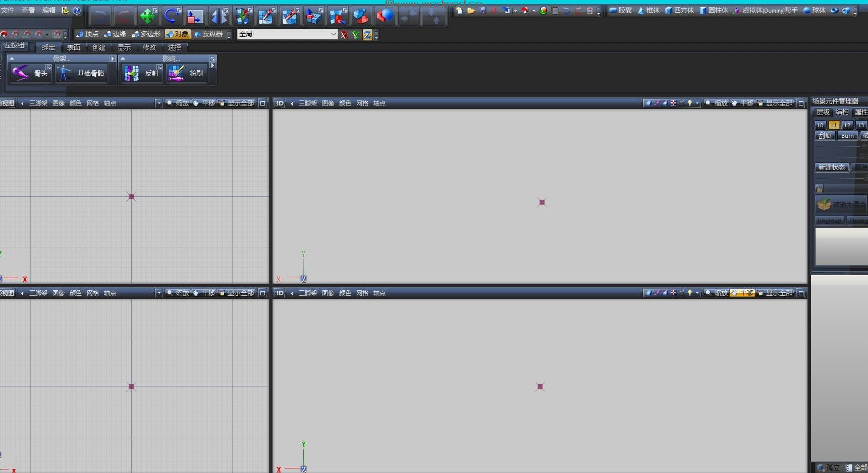Switch to Manipulator (操纵器) mode

[208, 34]
